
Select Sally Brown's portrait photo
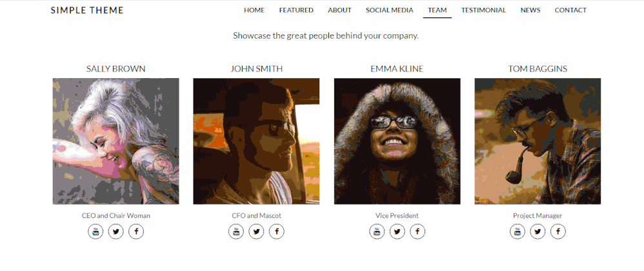pyautogui.click(x=116, y=141)
